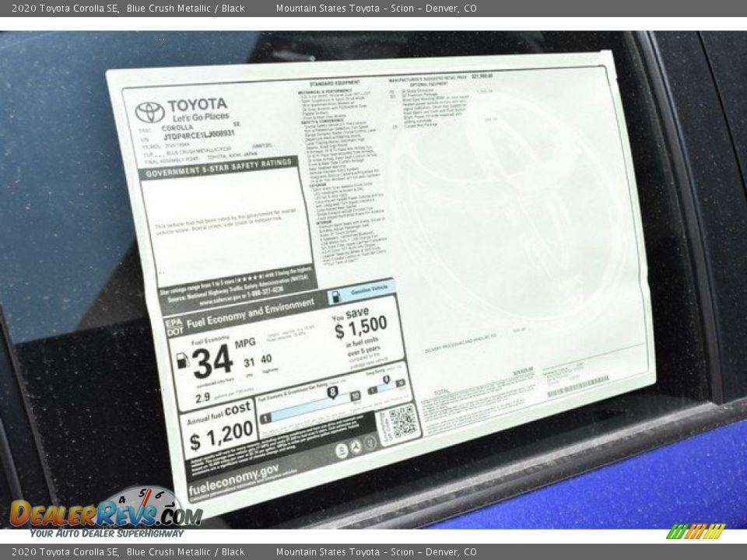Screen dimensions: 747x560
Task: Click the EPA DOT badge on the label
Action: coord(174,325)
